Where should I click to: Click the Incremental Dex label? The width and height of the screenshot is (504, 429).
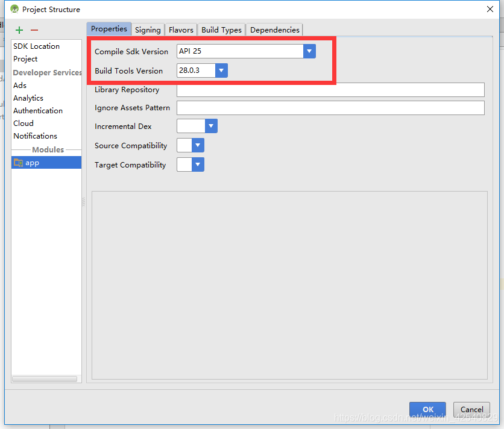click(x=123, y=127)
